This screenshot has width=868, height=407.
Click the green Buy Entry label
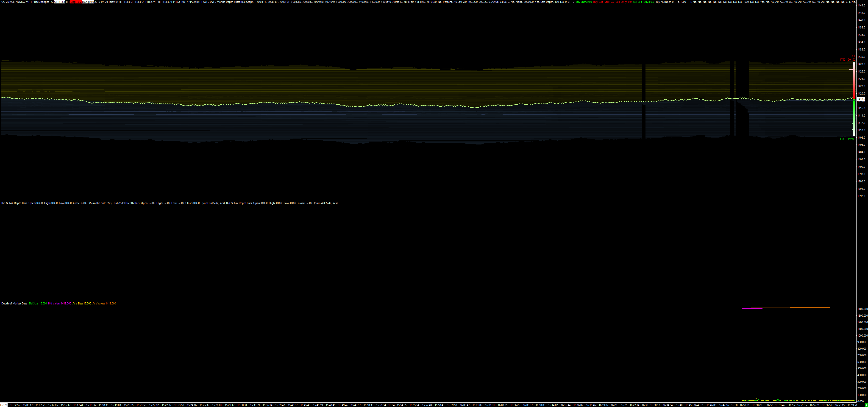584,2
